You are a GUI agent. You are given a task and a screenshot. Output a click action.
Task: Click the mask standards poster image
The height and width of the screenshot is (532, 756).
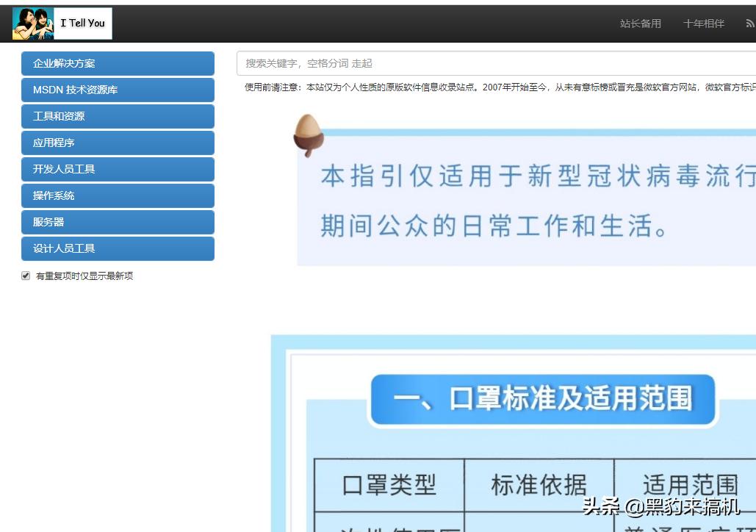point(514,434)
